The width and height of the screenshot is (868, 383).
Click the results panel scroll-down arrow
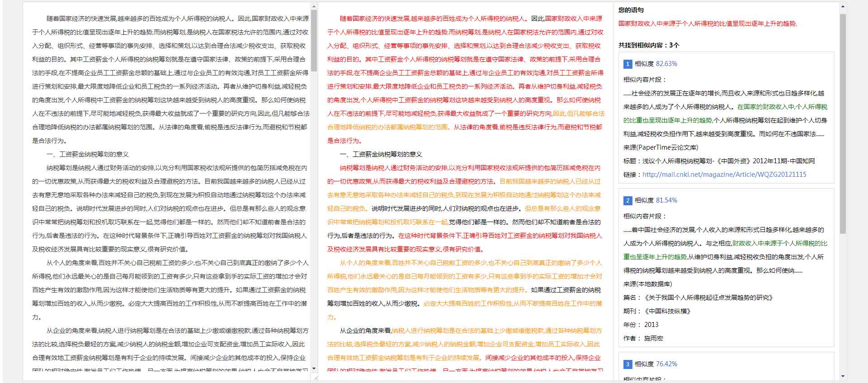843,376
